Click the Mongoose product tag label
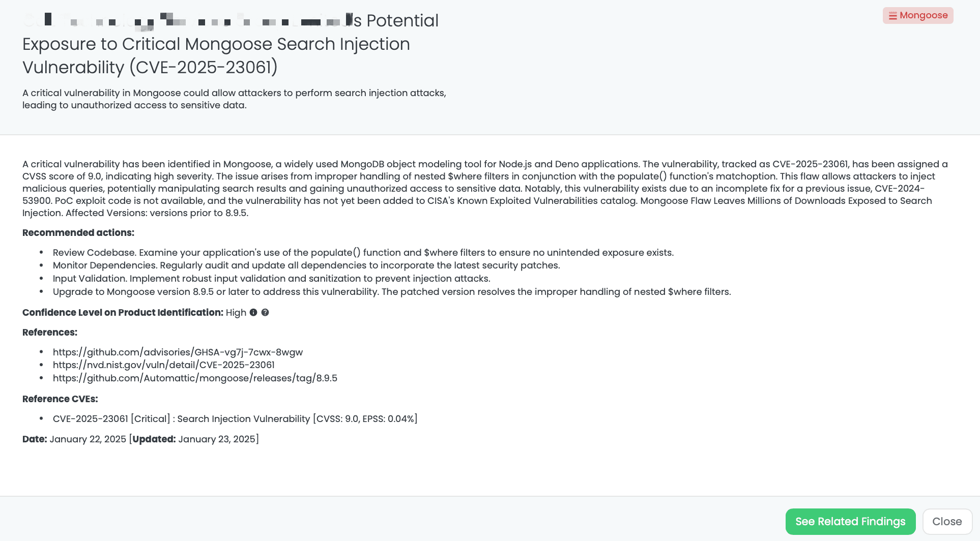 (x=923, y=15)
